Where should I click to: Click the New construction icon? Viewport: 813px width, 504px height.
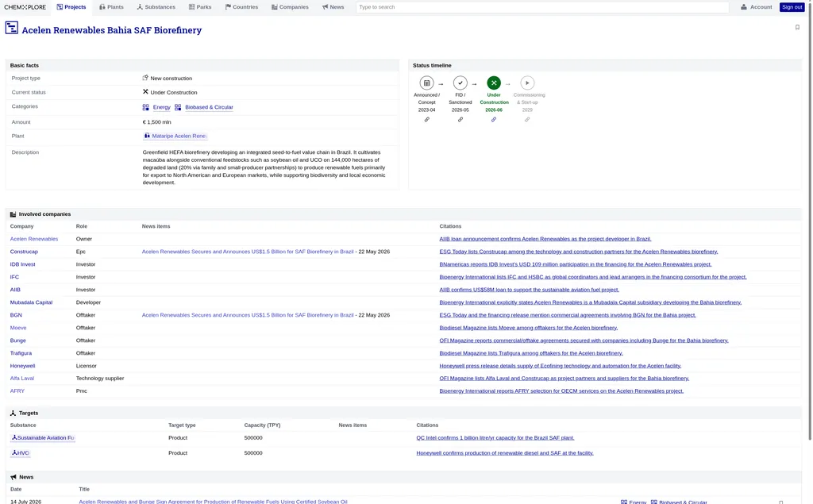point(145,78)
